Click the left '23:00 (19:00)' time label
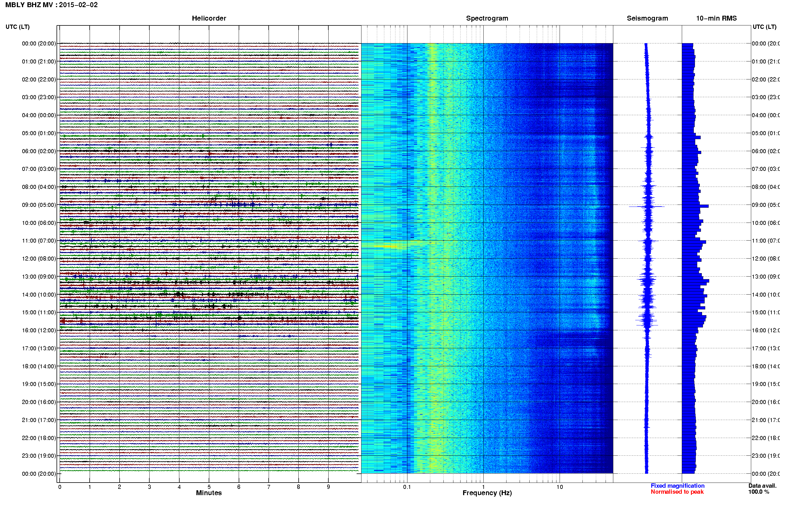This screenshot has width=812, height=508. tap(39, 456)
